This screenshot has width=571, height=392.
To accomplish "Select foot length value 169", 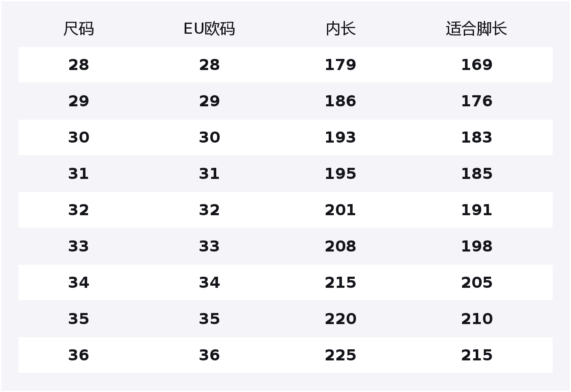I will point(477,65).
